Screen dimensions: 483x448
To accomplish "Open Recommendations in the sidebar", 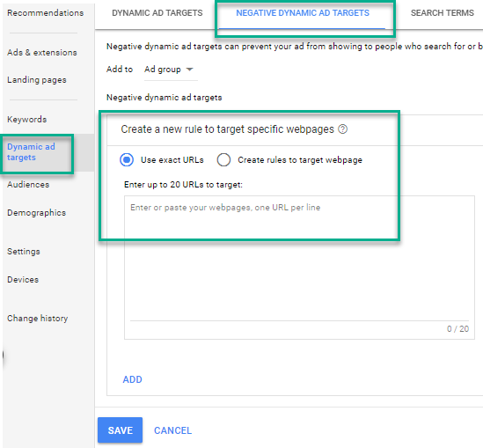I will [45, 13].
